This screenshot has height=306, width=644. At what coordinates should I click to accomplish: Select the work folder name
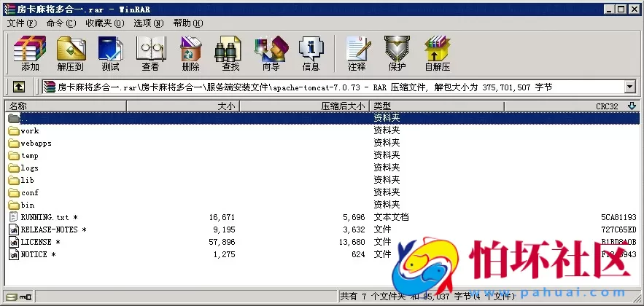(30, 131)
